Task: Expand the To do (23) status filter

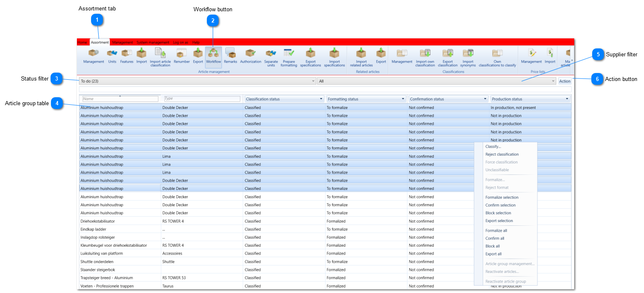Action: pos(198,81)
